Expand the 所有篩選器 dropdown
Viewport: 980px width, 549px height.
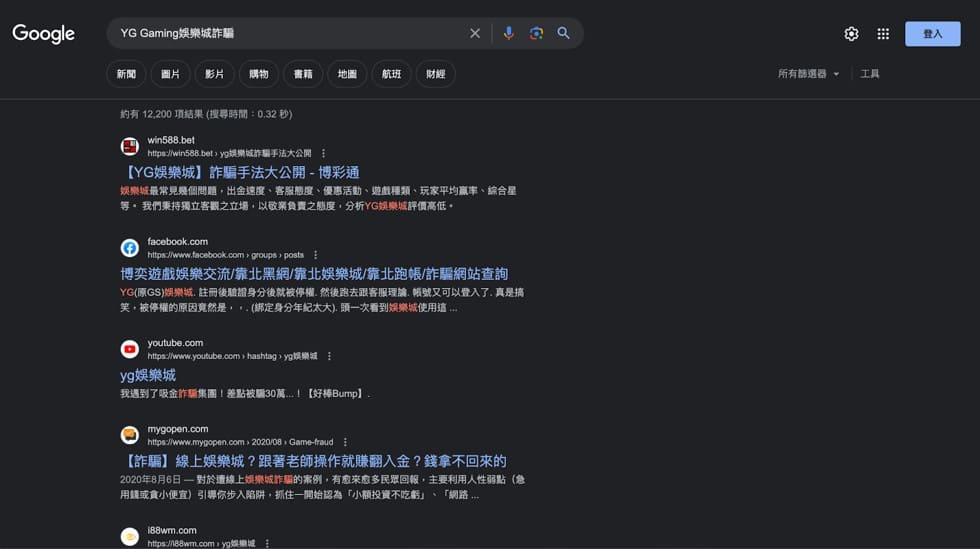point(808,74)
